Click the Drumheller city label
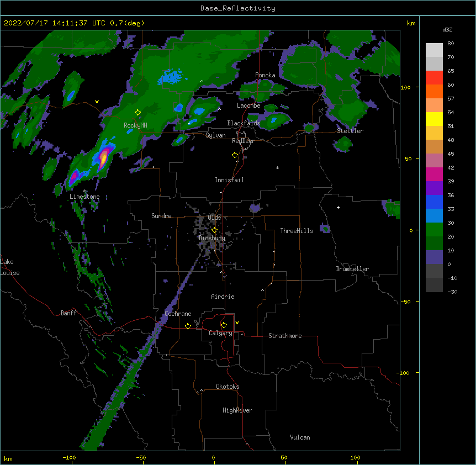Viewport: 476px width, 465px height. (x=352, y=269)
